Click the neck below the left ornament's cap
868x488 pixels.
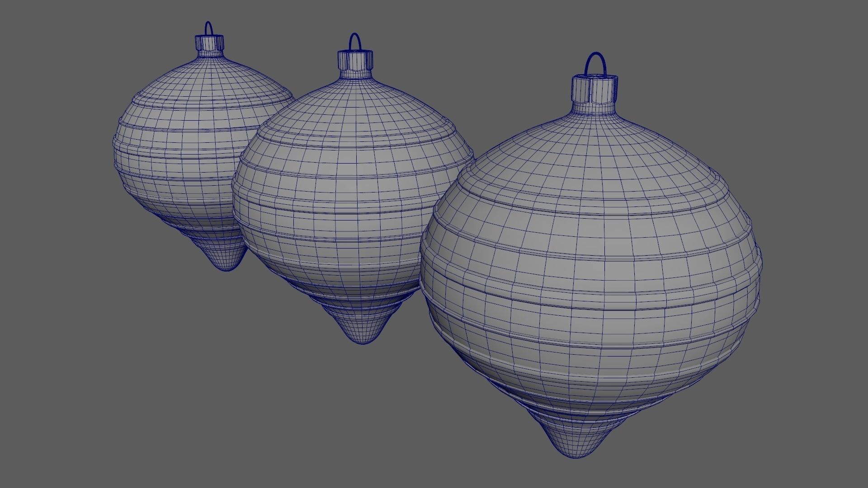pos(209,53)
